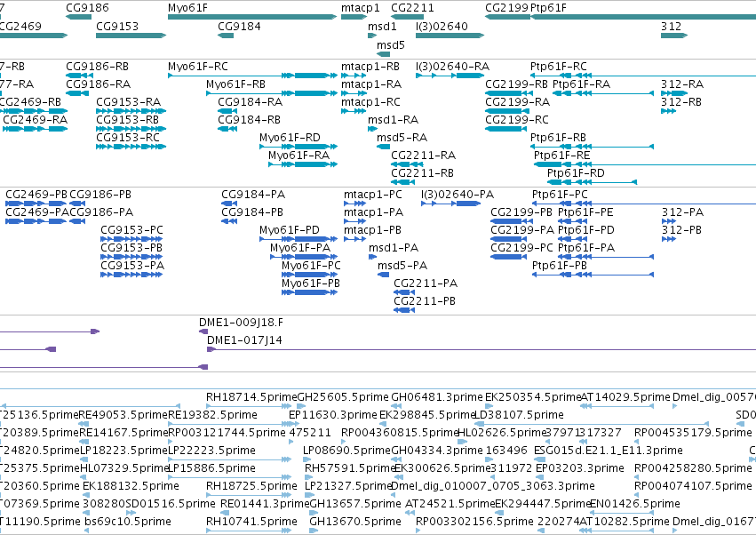
Task: Click the CG2211 gene label
Action: pos(412,8)
